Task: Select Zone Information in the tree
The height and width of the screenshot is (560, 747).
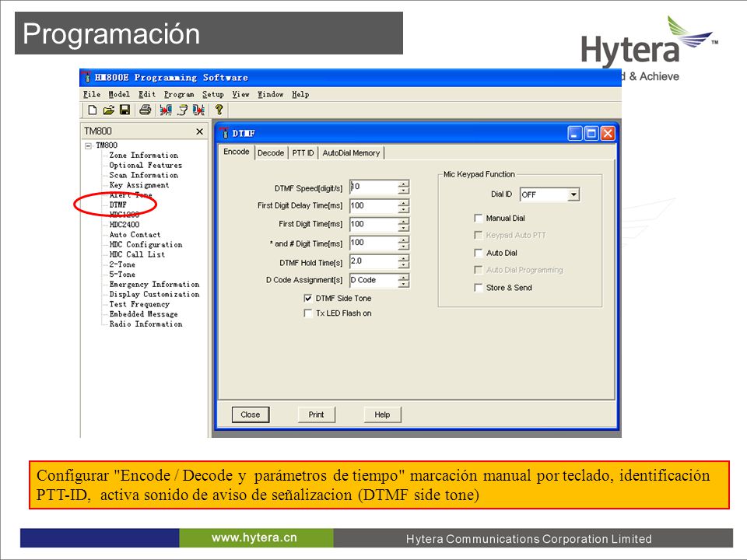Action: [x=144, y=156]
